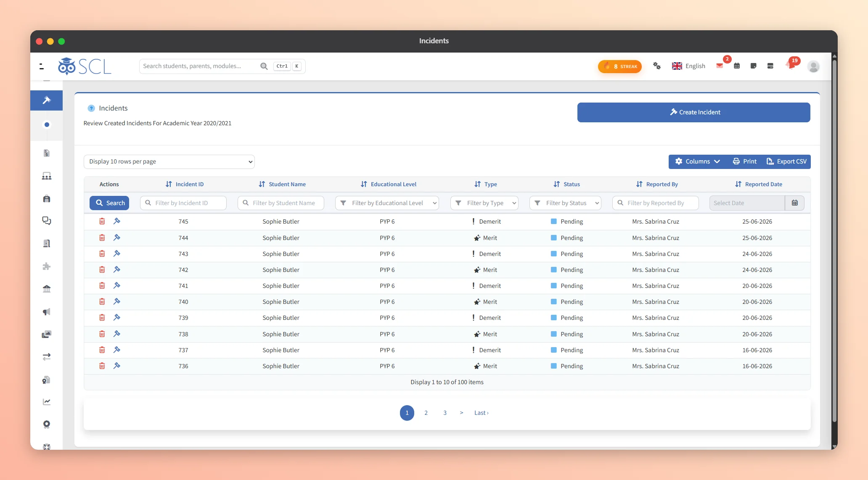Click the SCL owl logo

(85, 66)
